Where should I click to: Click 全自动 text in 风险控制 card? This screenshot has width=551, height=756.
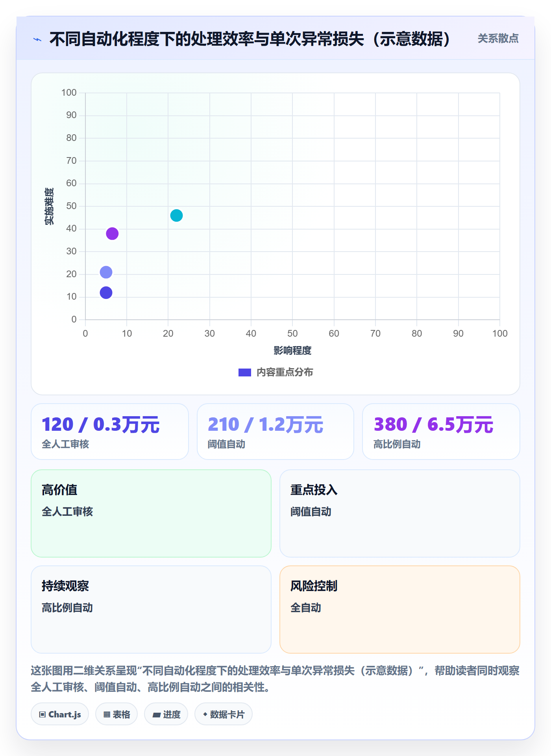(x=306, y=608)
